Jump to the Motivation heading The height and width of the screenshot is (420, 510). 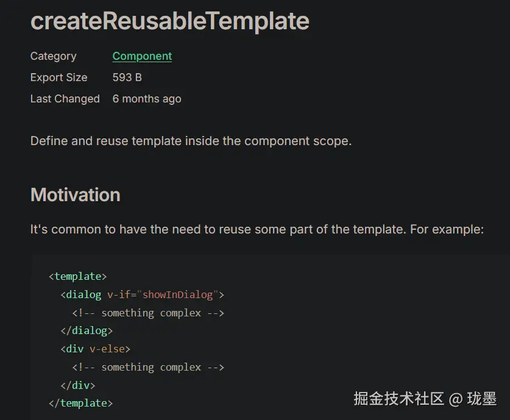[75, 195]
